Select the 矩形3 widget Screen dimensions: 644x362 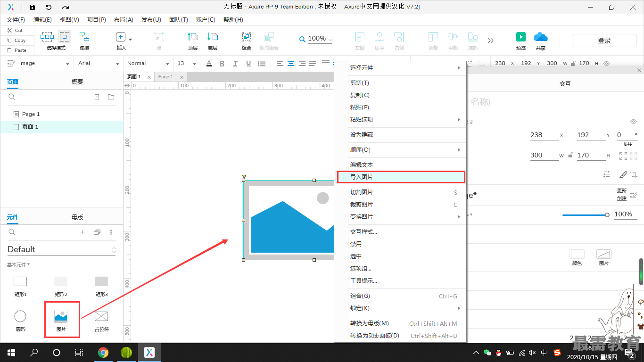pyautogui.click(x=101, y=287)
